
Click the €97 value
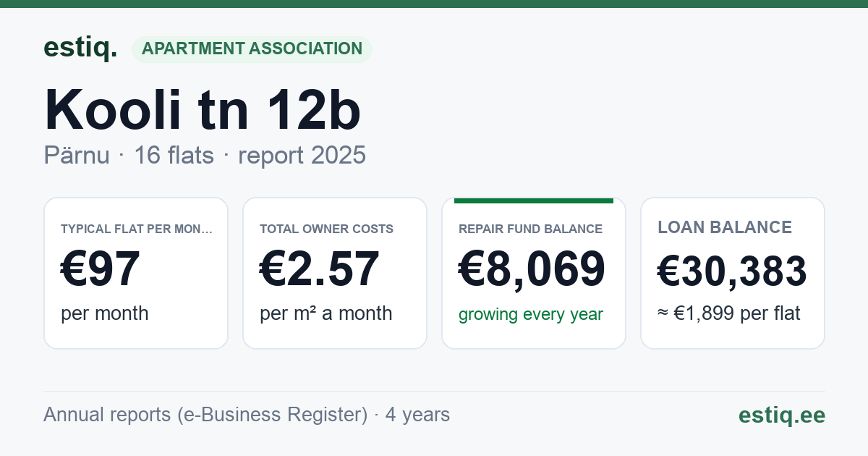pos(101,269)
